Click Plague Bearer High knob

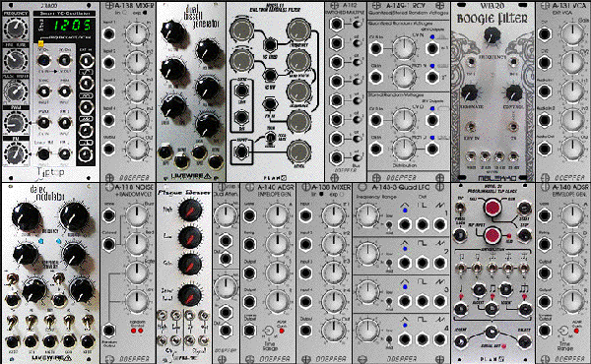(189, 210)
